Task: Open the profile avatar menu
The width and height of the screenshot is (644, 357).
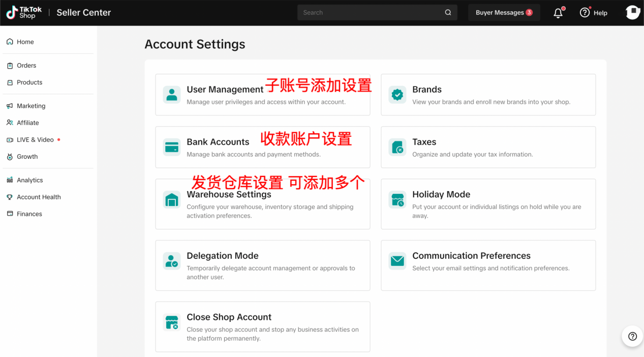Action: 632,12
